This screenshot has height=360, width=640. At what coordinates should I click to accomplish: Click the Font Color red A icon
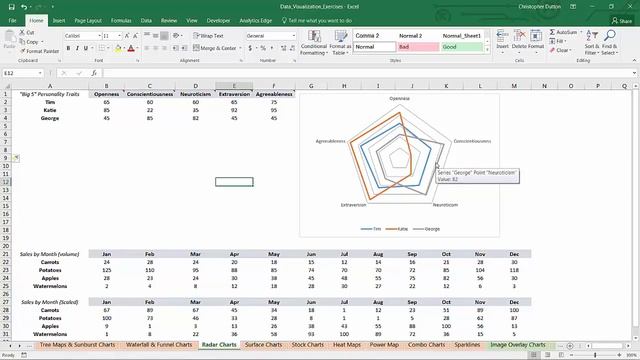click(x=131, y=48)
